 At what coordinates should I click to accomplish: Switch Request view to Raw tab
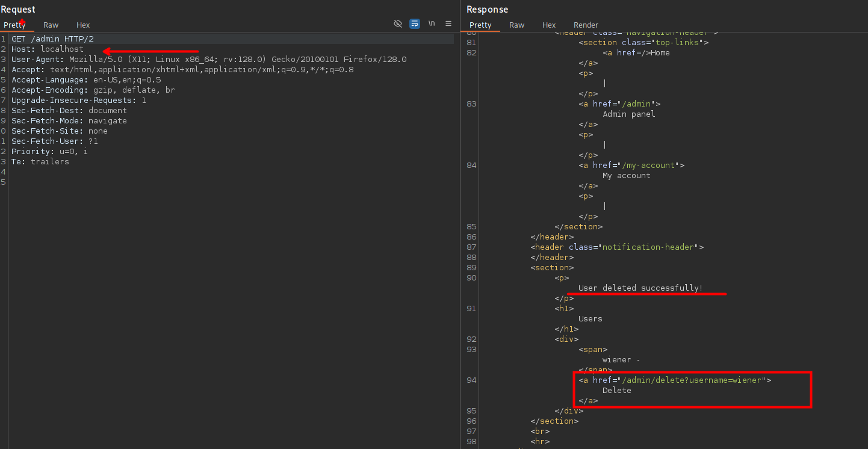tap(51, 25)
